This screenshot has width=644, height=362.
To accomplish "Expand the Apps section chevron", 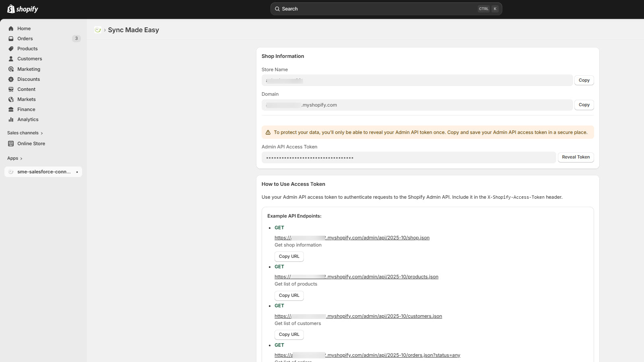I will (21, 158).
